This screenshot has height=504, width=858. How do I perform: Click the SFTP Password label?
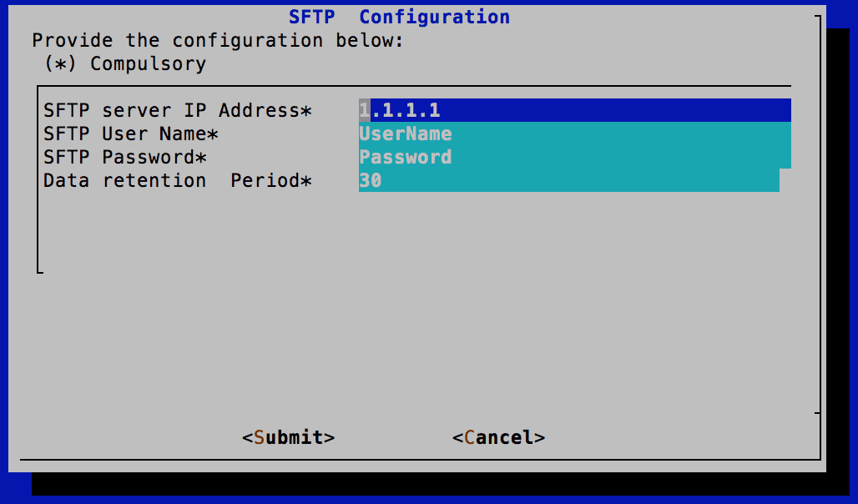coord(129,157)
